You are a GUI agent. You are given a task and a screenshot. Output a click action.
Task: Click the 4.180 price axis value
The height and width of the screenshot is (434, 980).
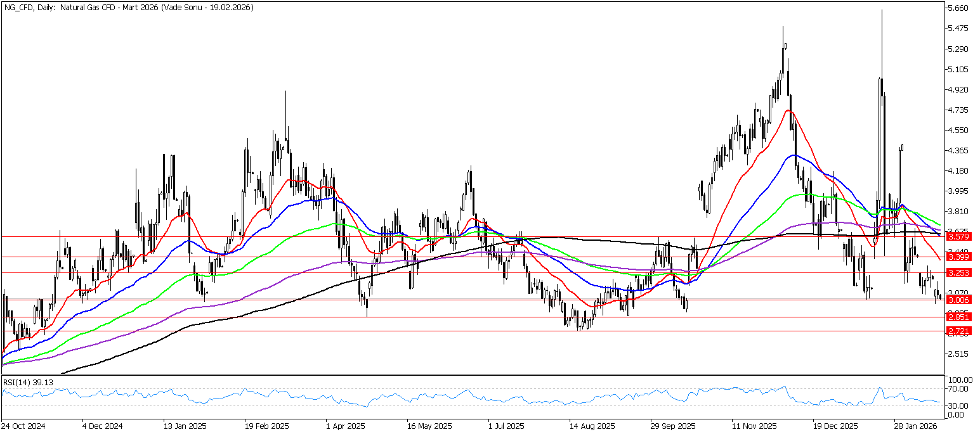pyautogui.click(x=957, y=170)
